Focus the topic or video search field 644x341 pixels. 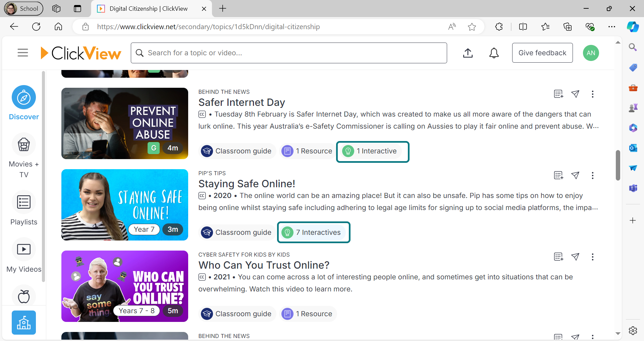[x=289, y=53]
